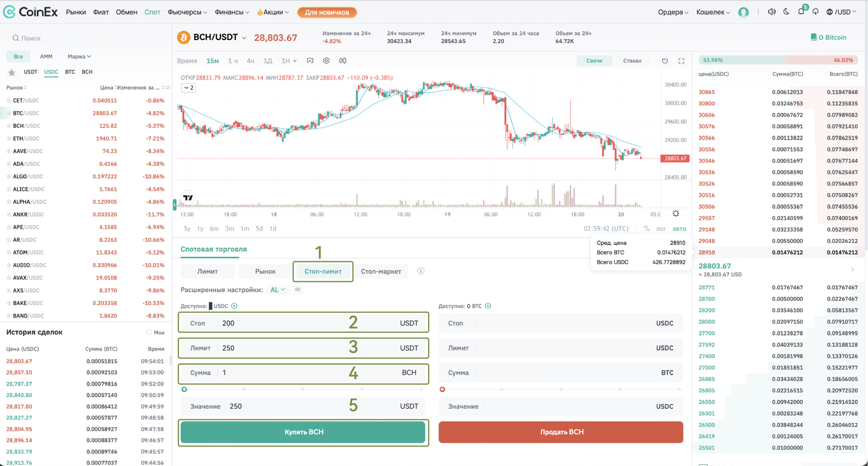The width and height of the screenshot is (868, 466).
Task: Add USDC funds via plus icon
Action: [x=234, y=306]
